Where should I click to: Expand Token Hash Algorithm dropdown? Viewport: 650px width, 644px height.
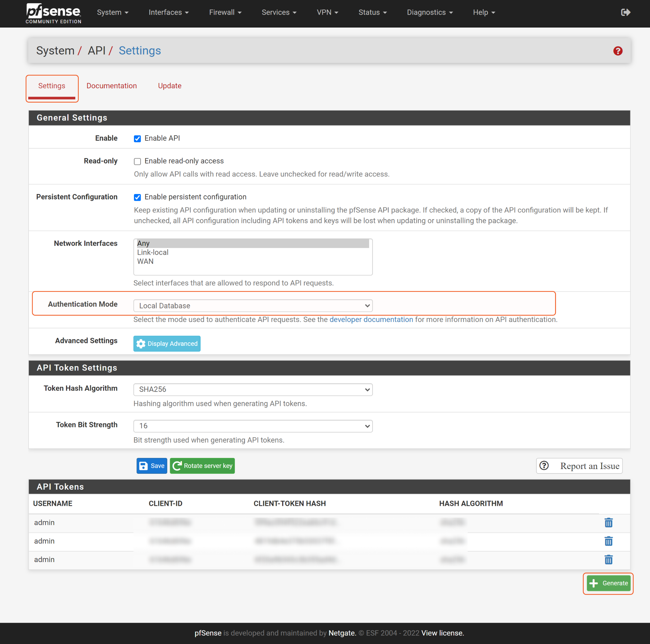(253, 389)
